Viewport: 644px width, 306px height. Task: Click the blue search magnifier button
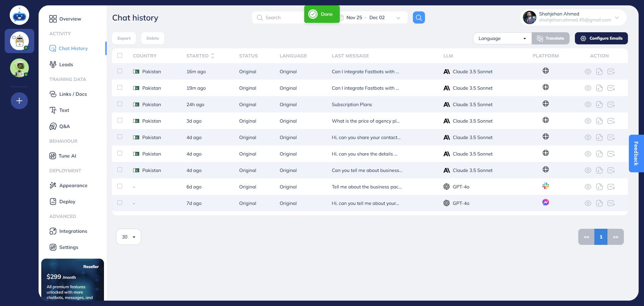click(x=419, y=17)
